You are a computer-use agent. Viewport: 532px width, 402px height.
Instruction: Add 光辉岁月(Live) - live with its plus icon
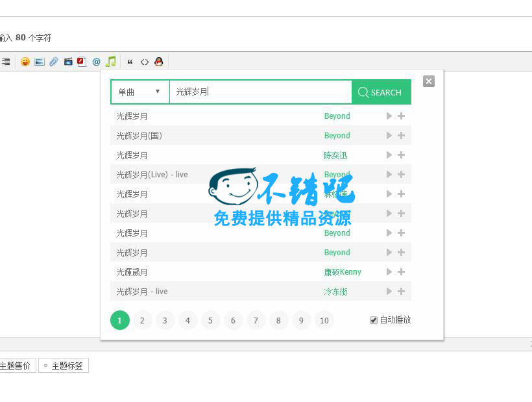401,175
